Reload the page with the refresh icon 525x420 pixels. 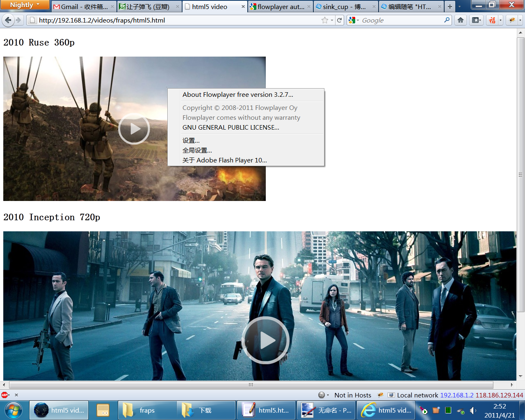coord(339,20)
